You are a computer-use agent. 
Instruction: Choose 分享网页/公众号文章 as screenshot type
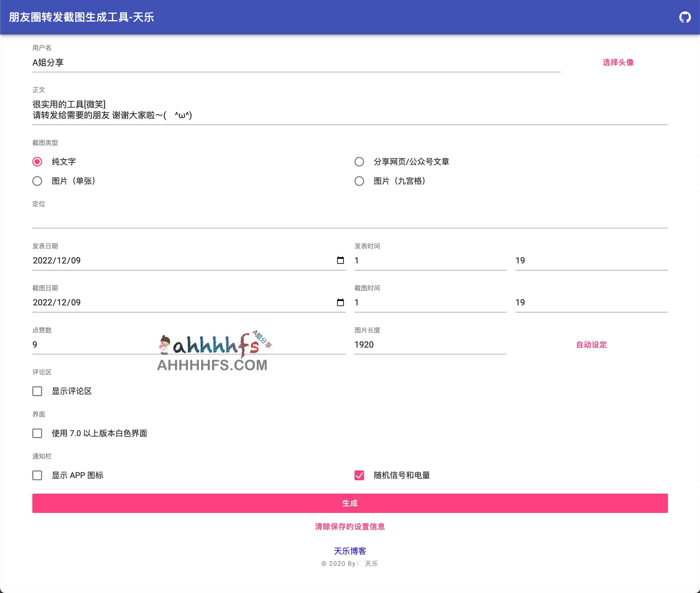pos(359,162)
